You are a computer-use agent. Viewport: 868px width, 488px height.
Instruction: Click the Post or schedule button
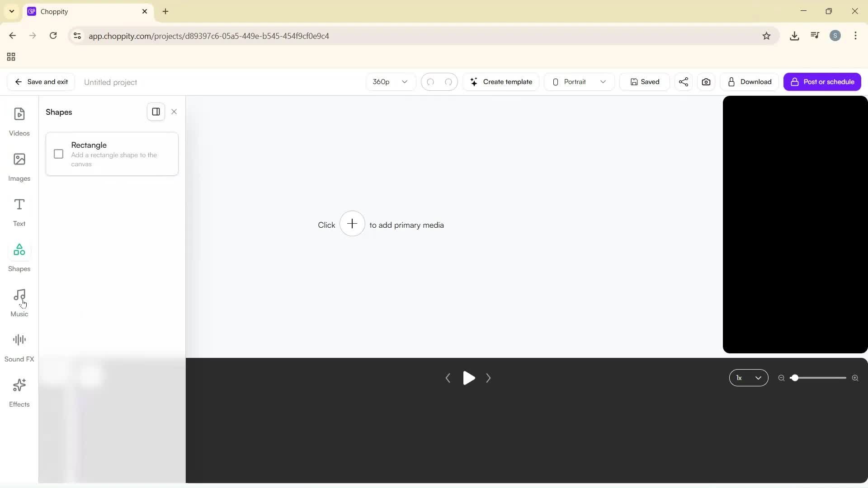coord(822,82)
